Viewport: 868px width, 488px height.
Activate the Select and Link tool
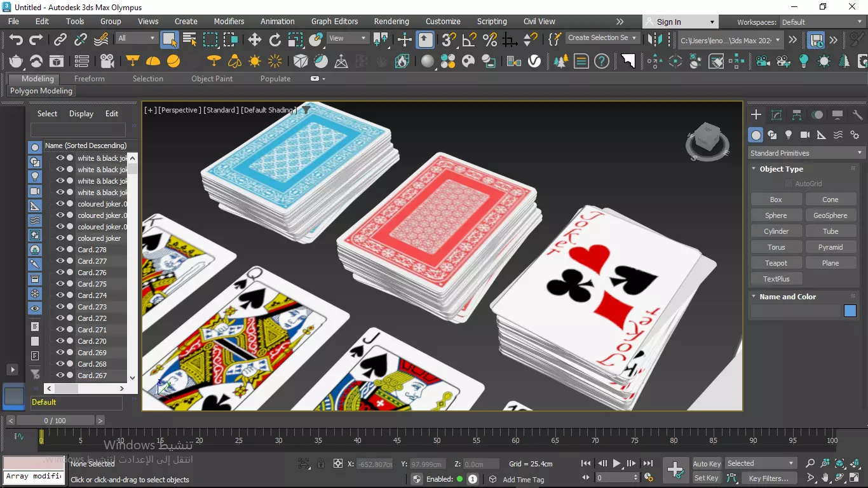[60, 40]
